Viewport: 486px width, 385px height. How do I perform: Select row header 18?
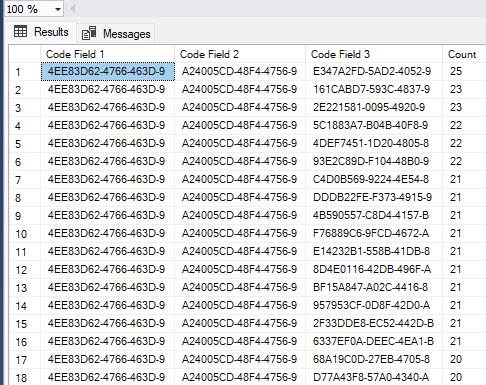(25, 377)
